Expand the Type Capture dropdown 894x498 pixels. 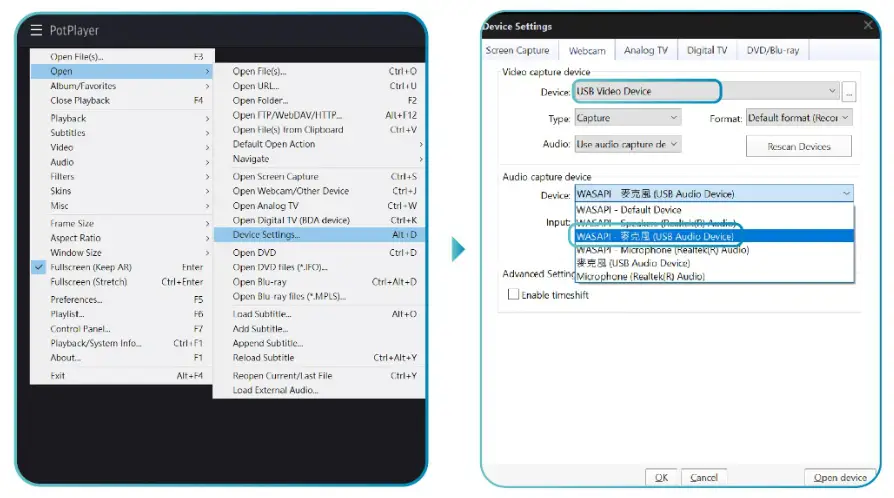[628, 118]
